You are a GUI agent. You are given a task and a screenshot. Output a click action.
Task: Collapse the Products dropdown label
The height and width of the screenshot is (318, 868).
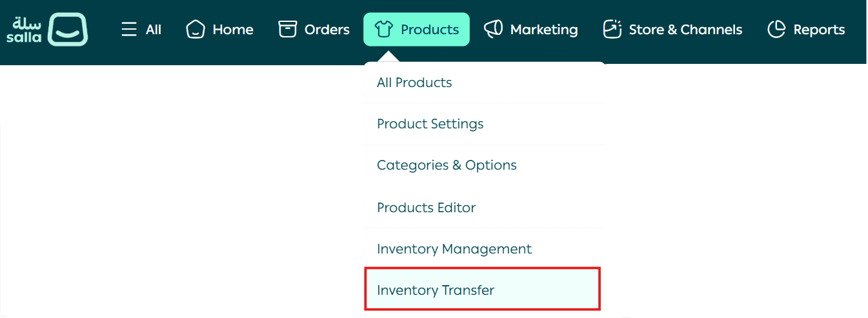(x=430, y=30)
